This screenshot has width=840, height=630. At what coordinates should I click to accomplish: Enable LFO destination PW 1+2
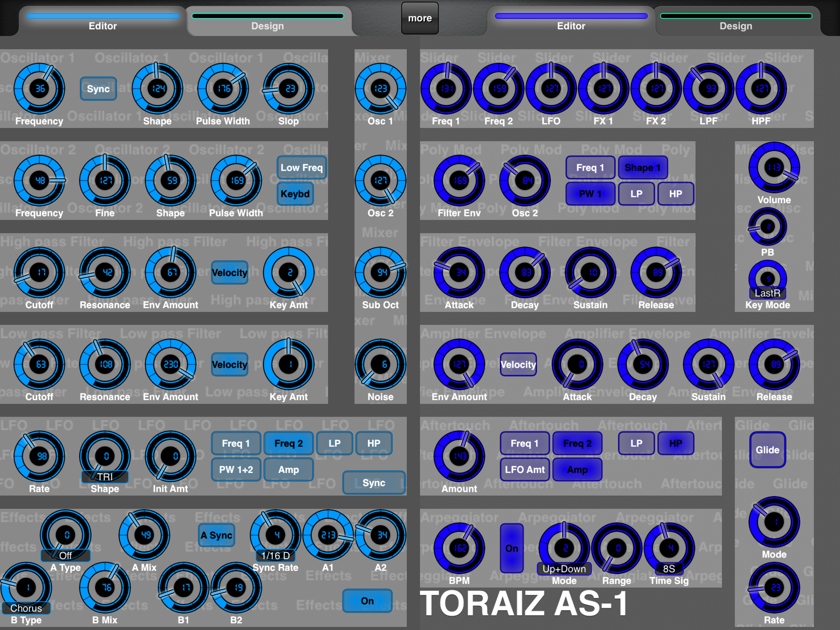point(236,469)
